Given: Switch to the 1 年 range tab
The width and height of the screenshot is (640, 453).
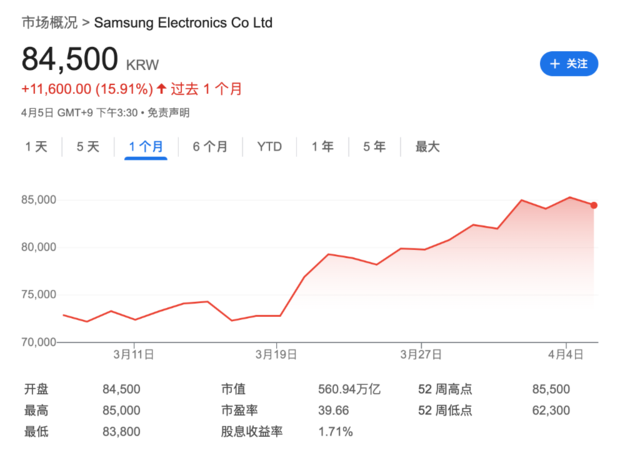Looking at the screenshot, I should [323, 147].
